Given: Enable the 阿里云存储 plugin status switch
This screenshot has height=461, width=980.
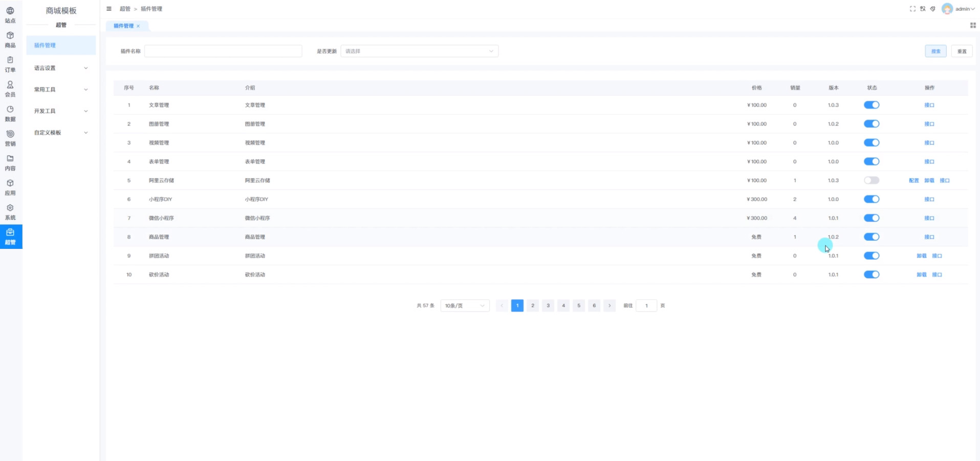Looking at the screenshot, I should coord(872,180).
